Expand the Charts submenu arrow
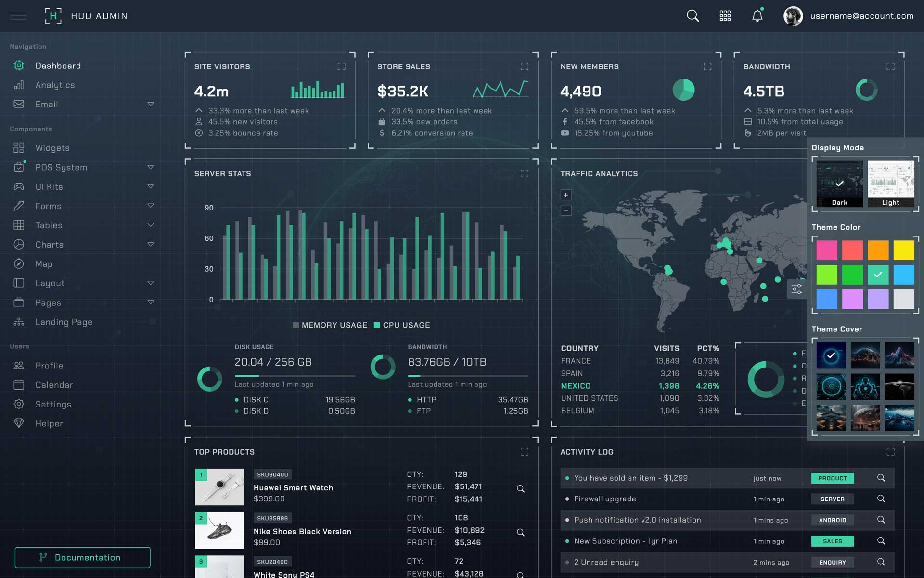Screen dimensions: 924x578 click(151, 244)
